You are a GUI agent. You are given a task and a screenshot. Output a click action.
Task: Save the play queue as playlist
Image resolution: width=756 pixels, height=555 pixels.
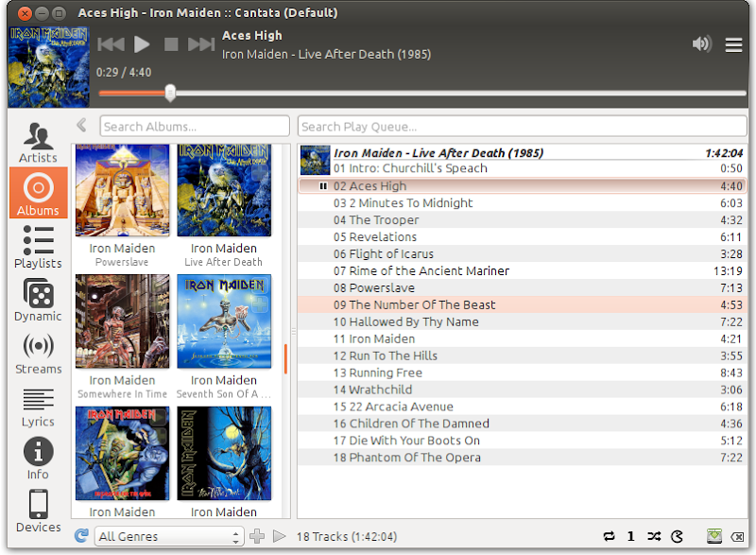pyautogui.click(x=714, y=536)
